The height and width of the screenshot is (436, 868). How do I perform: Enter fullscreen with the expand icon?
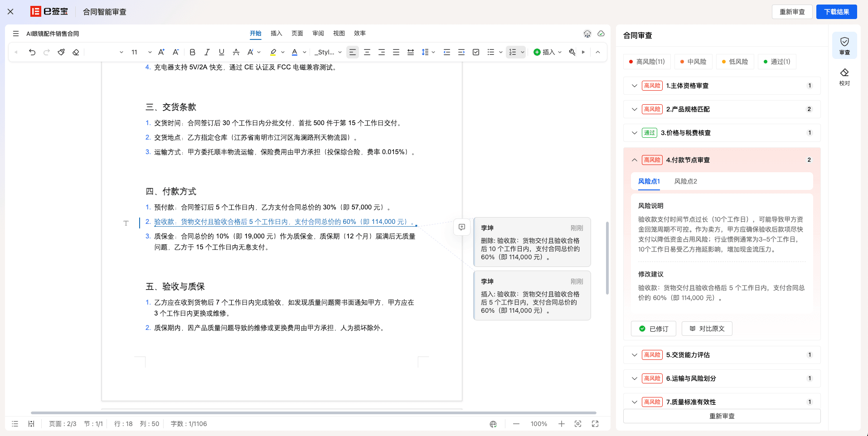click(x=595, y=424)
